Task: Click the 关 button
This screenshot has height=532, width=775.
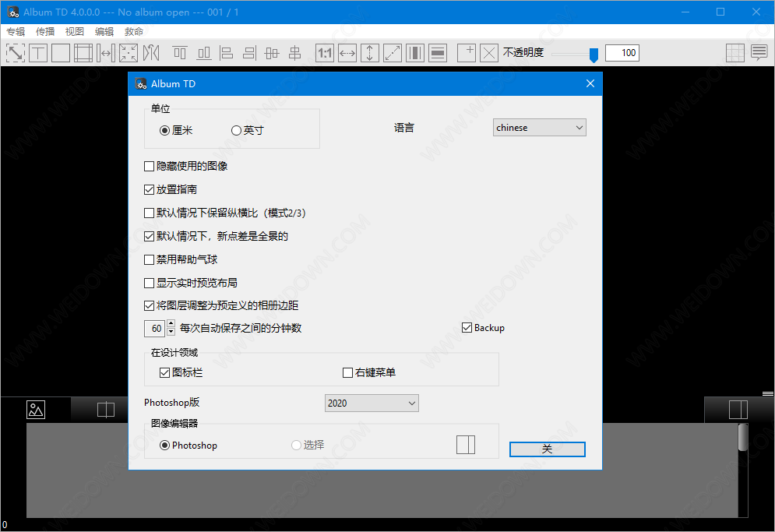Action: (547, 449)
